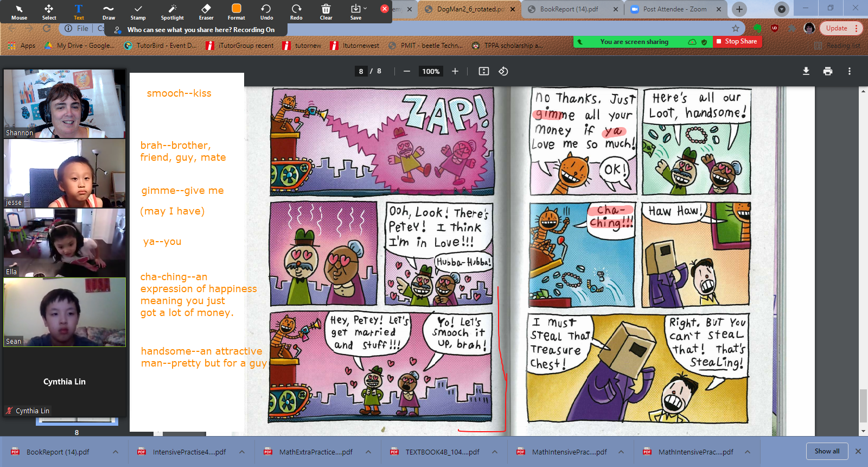Click the green shield security icon

[704, 42]
